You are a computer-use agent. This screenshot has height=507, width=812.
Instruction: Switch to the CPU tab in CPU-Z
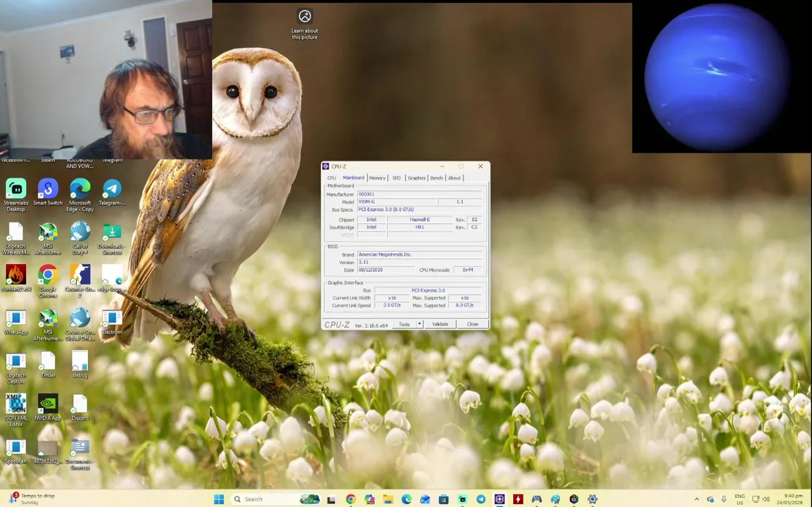[331, 178]
